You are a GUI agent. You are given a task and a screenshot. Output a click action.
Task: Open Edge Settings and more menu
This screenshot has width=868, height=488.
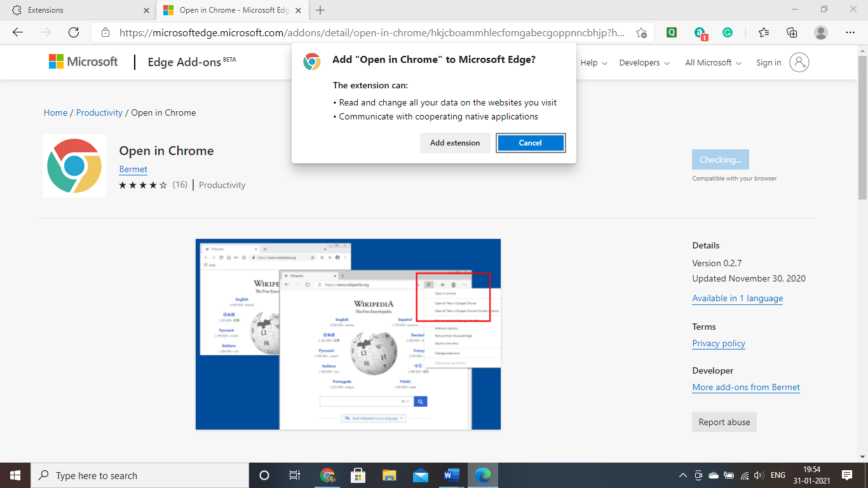click(x=850, y=32)
